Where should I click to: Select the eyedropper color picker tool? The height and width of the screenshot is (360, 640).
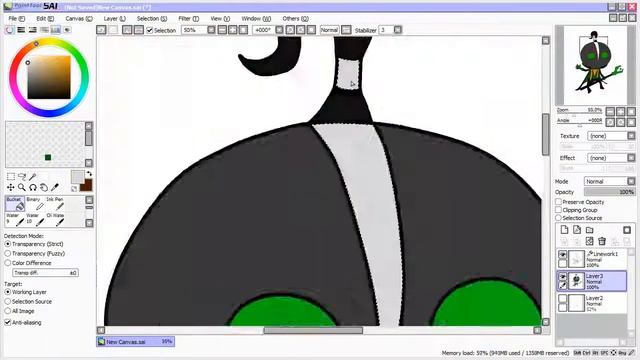click(x=55, y=187)
